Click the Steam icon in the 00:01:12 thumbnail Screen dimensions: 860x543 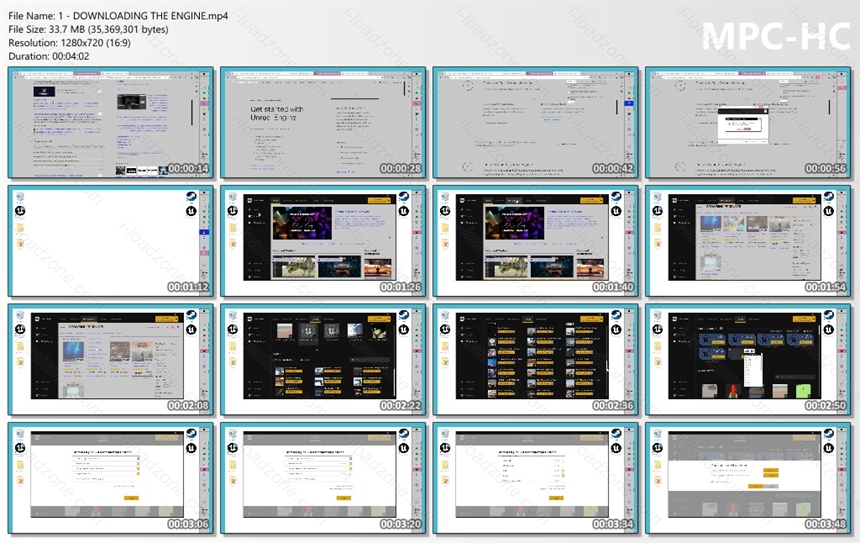pos(191,197)
